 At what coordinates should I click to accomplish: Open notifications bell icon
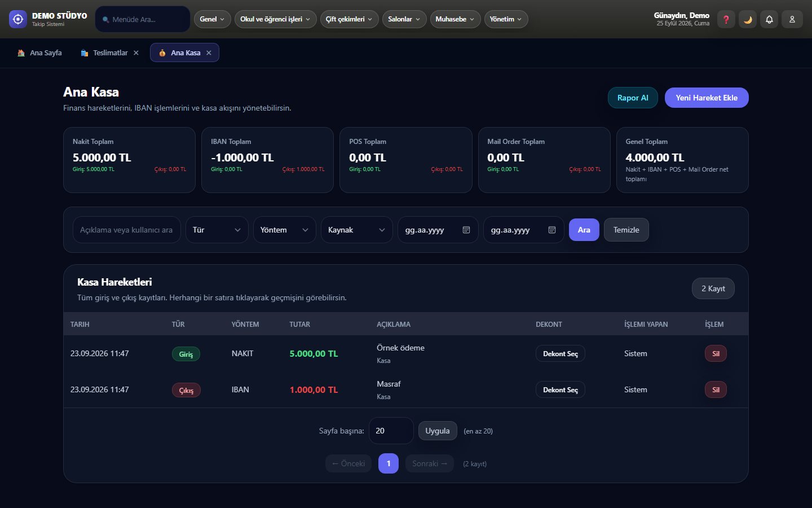pyautogui.click(x=769, y=19)
